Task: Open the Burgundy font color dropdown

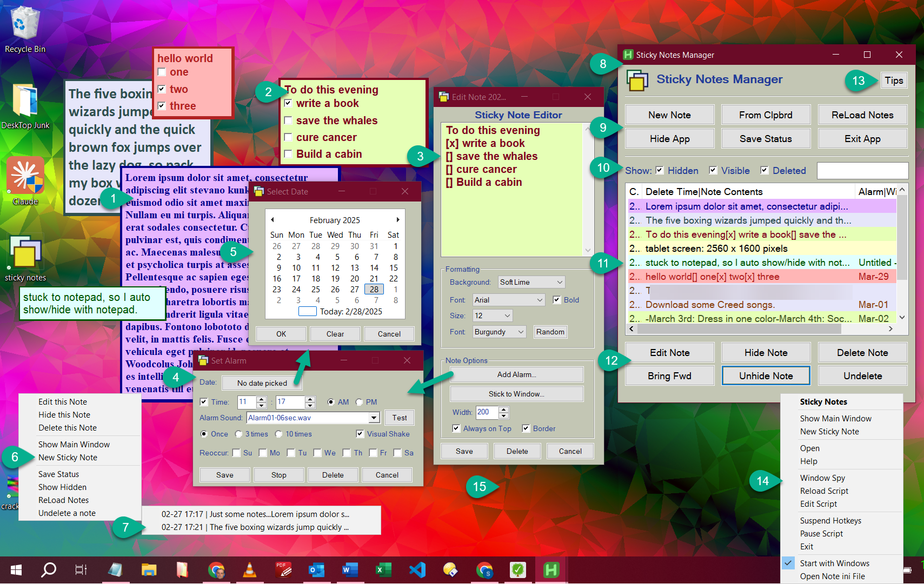Action: pos(499,332)
